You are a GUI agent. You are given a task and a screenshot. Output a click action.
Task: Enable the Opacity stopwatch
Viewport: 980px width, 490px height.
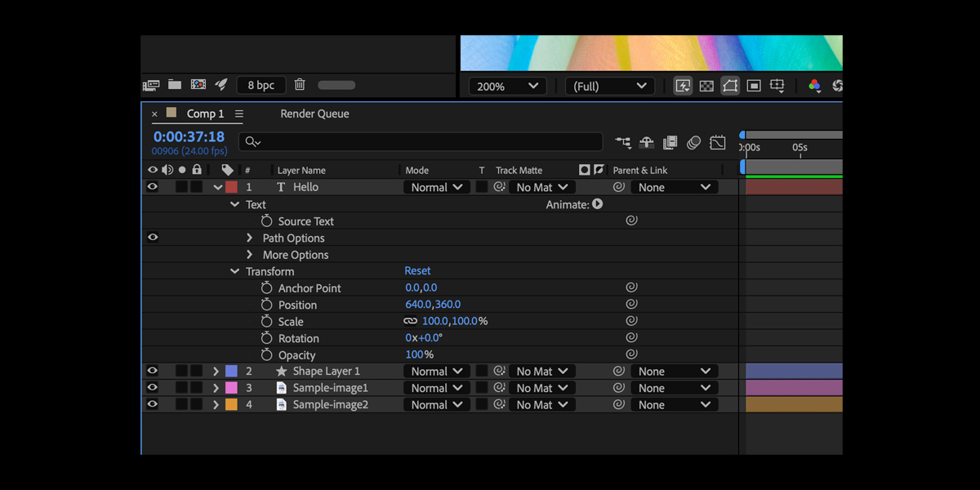tap(266, 355)
